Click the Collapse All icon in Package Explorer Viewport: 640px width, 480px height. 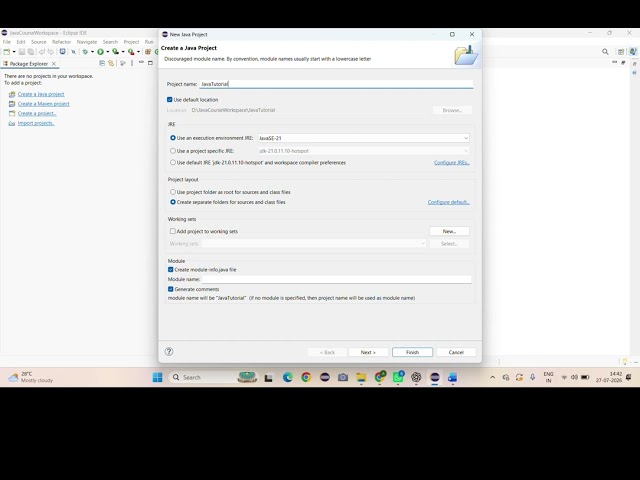tap(102, 63)
